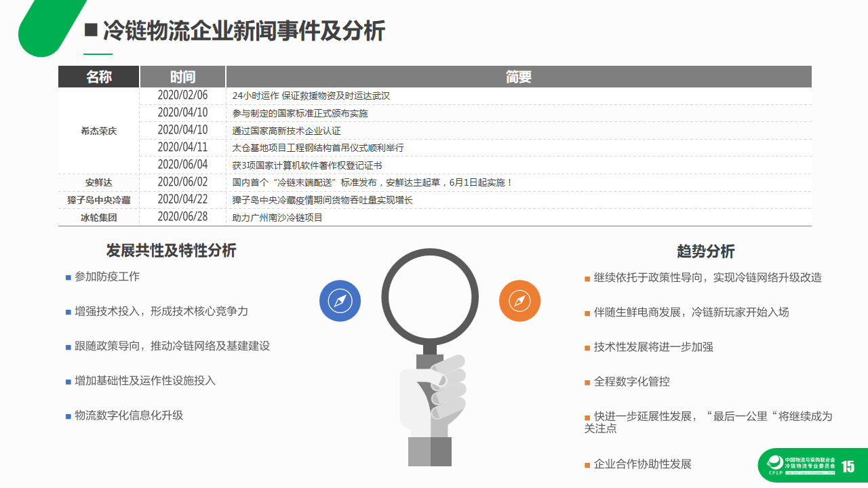Click the 发展共性及特性分析 heading
The height and width of the screenshot is (488, 868).
click(x=171, y=250)
